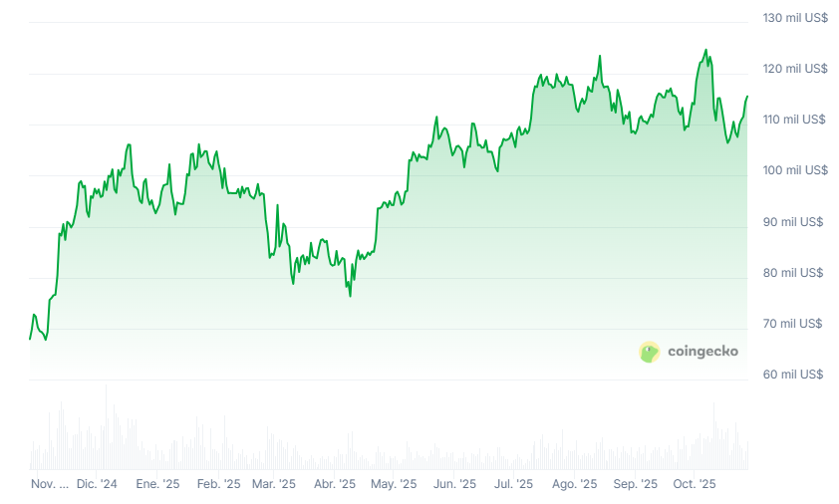Click the Abr. '25 date marker
The image size is (839, 504).
coord(335,484)
